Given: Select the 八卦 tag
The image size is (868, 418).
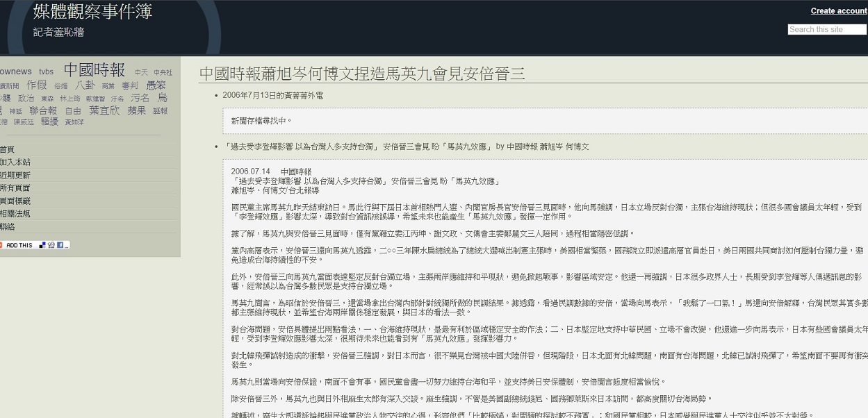Looking at the screenshot, I should pyautogui.click(x=85, y=85).
